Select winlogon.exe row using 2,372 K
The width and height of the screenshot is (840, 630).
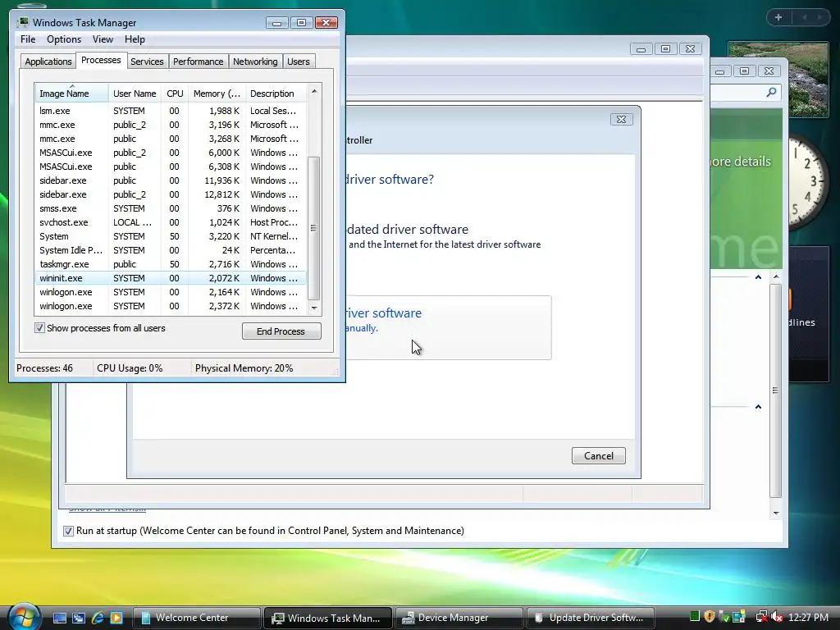pos(171,306)
